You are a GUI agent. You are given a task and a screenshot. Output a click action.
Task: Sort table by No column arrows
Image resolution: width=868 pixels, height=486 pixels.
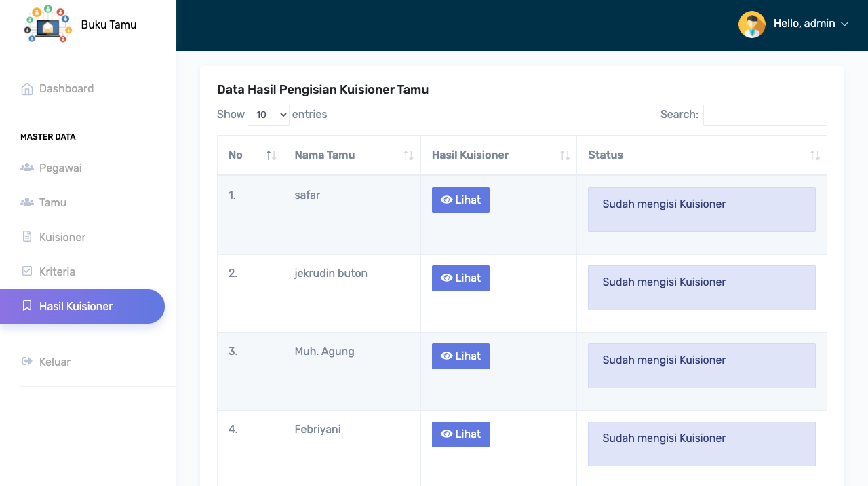click(271, 155)
